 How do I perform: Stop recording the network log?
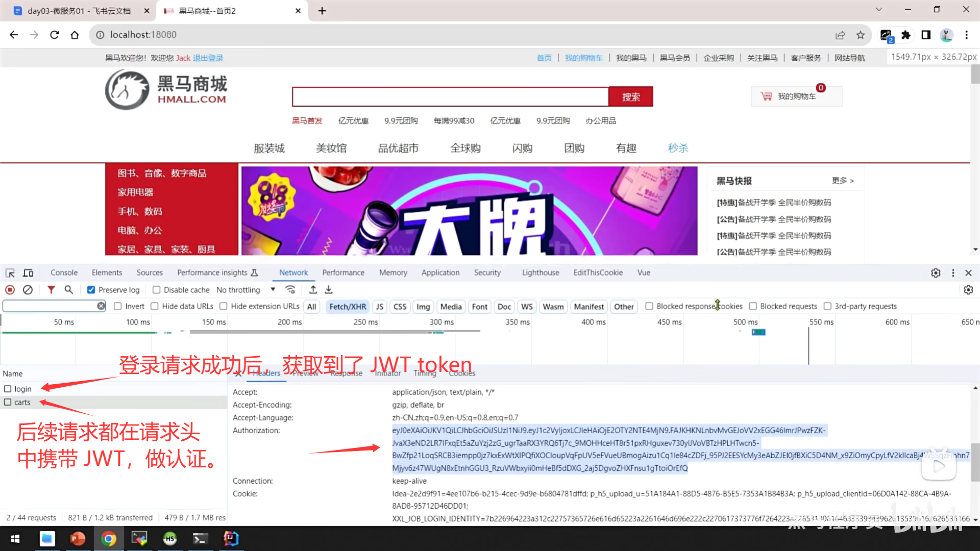pyautogui.click(x=10, y=289)
